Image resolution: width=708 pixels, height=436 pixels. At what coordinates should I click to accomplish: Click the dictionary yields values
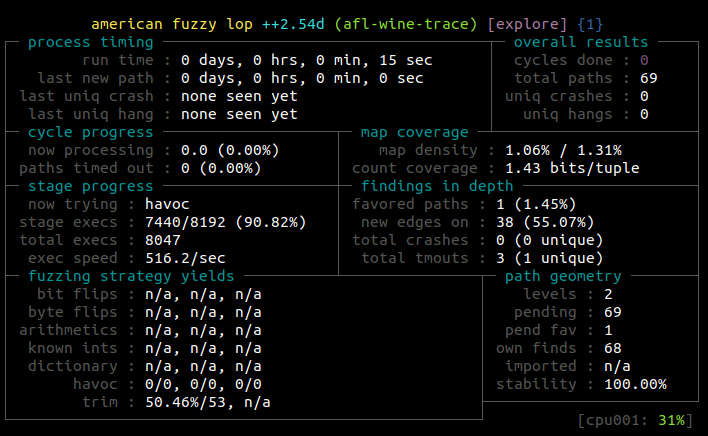click(x=203, y=366)
